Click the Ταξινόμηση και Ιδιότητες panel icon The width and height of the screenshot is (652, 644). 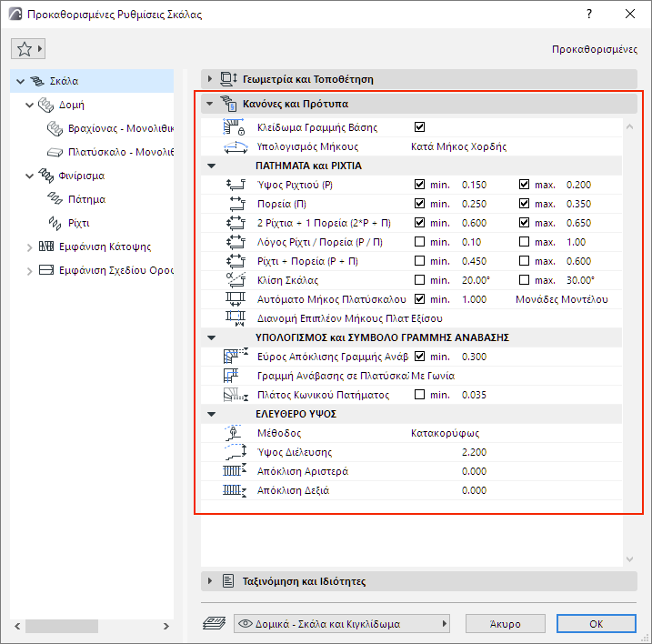(x=228, y=580)
